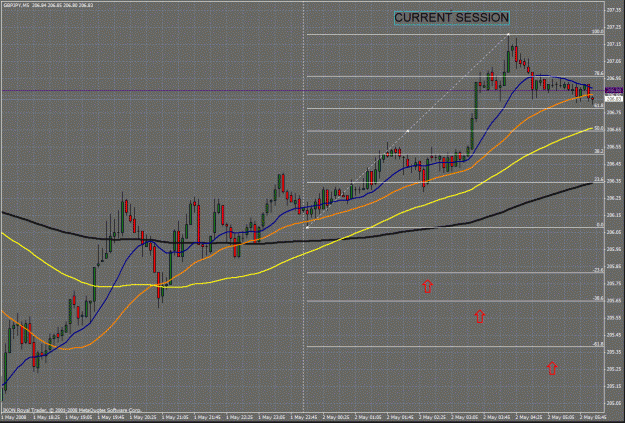Click the 50.0 Fibonacci level label

click(x=599, y=128)
